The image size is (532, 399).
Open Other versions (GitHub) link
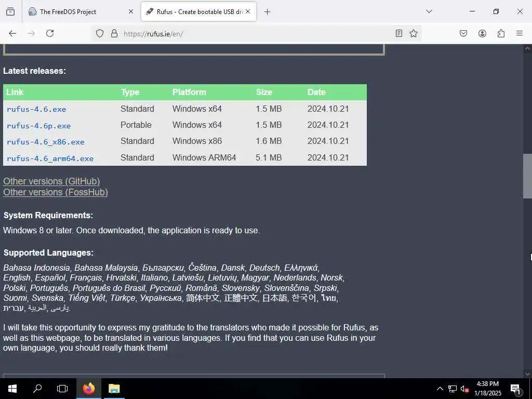point(51,181)
